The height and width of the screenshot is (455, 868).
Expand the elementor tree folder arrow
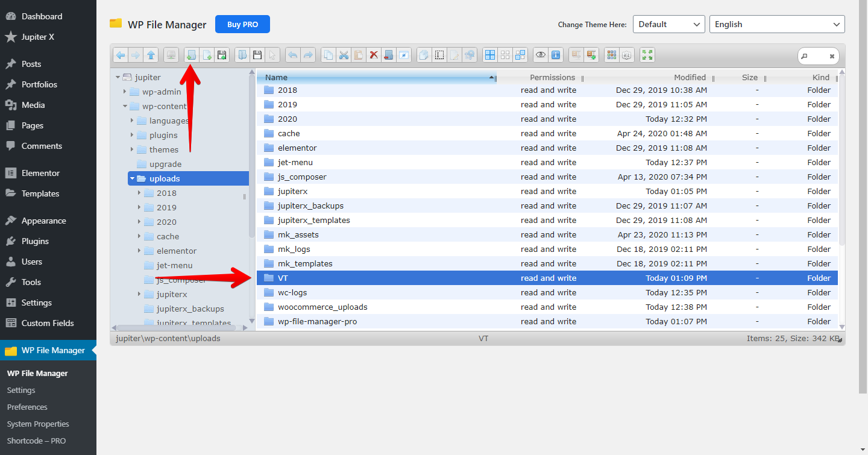(x=139, y=251)
